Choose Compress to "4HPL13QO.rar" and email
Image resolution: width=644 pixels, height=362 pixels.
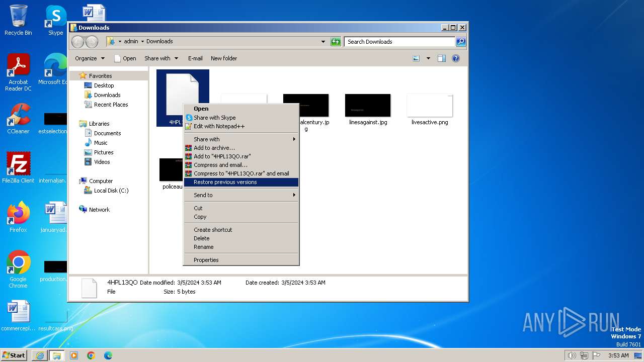pyautogui.click(x=241, y=173)
